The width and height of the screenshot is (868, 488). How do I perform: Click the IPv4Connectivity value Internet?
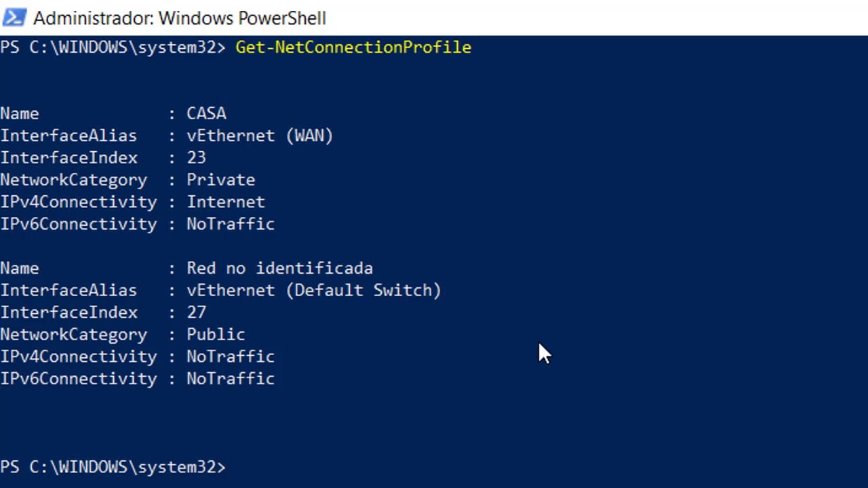[x=226, y=202]
